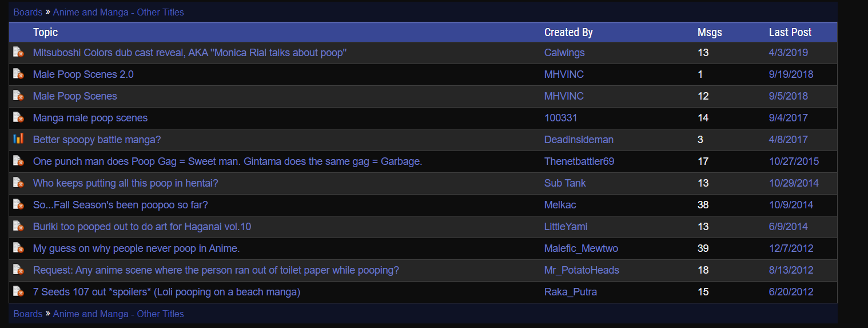Click the topic icon beside Buriki Haganai thread
The height and width of the screenshot is (328, 868).
point(18,226)
